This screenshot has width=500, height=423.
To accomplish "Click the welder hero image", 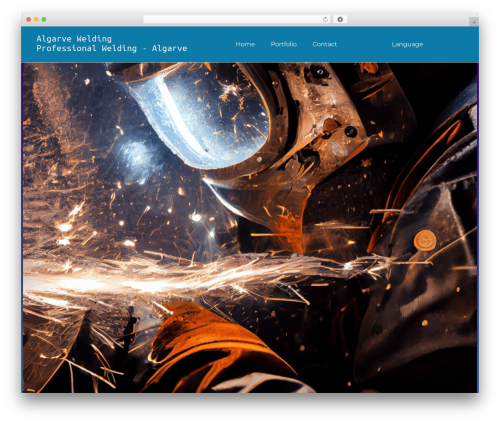I will pyautogui.click(x=250, y=228).
